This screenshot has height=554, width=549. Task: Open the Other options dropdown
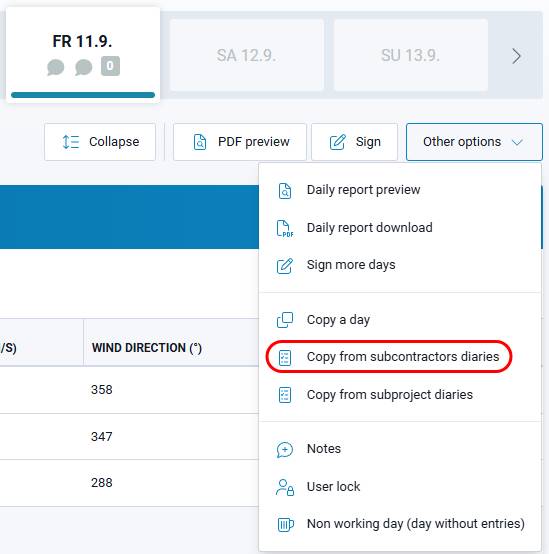pos(474,142)
